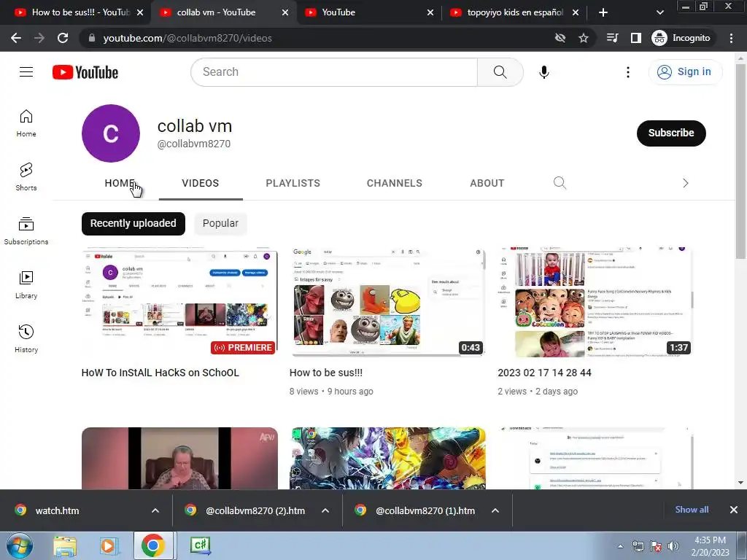Open Windows Explorer from the taskbar
The width and height of the screenshot is (747, 560).
(65, 545)
